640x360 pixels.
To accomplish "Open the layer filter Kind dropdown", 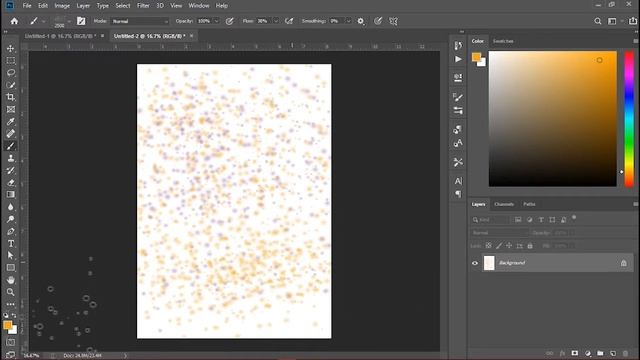I will click(x=491, y=220).
